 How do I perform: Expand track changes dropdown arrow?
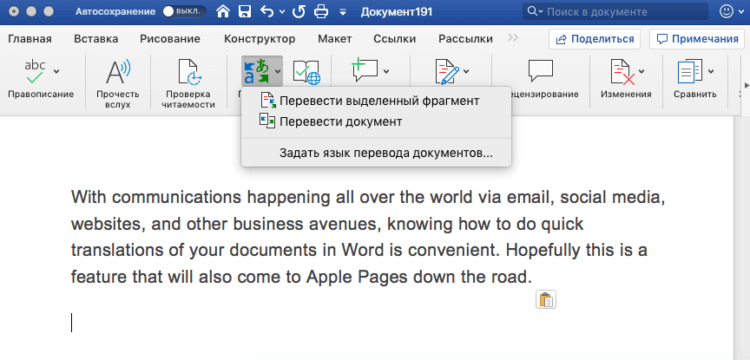pyautogui.click(x=466, y=72)
